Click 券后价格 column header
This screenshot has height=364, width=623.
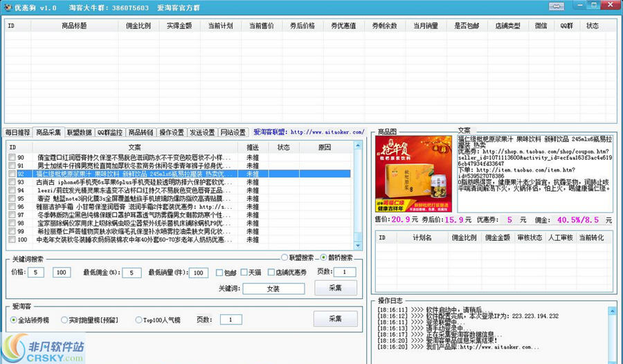[303, 26]
